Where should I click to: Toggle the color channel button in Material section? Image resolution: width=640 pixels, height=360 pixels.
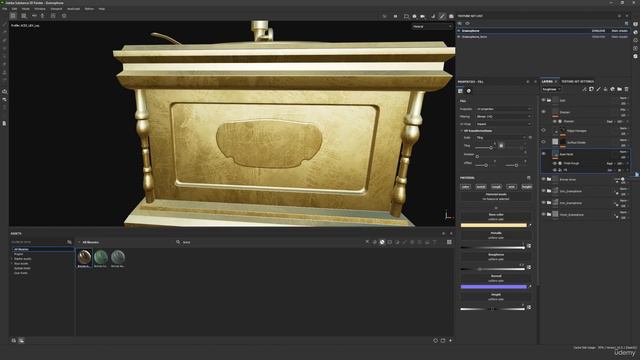click(465, 187)
